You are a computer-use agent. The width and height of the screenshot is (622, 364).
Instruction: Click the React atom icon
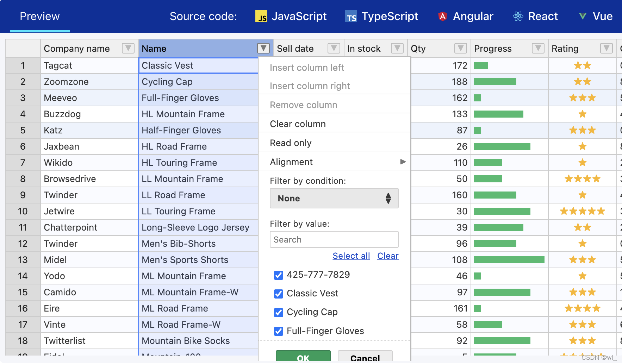coord(518,16)
